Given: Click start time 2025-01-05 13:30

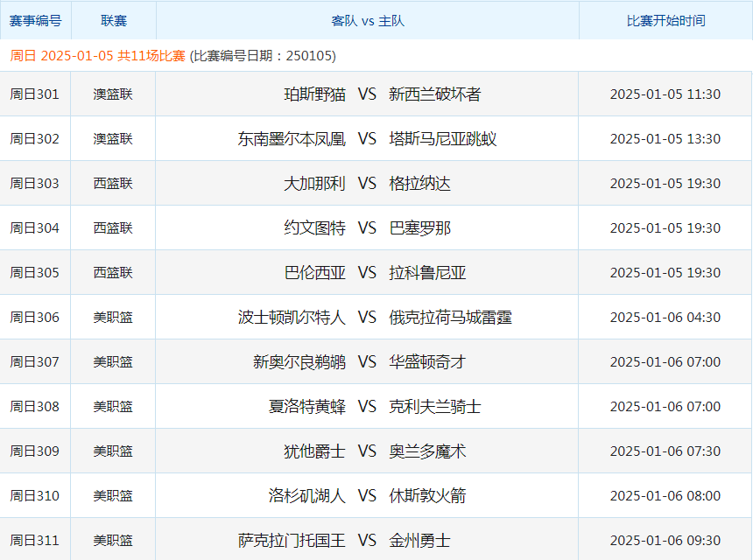Looking at the screenshot, I should click(665, 138).
